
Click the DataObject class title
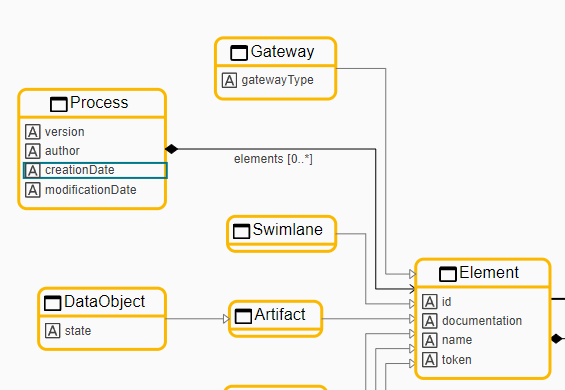click(x=104, y=302)
